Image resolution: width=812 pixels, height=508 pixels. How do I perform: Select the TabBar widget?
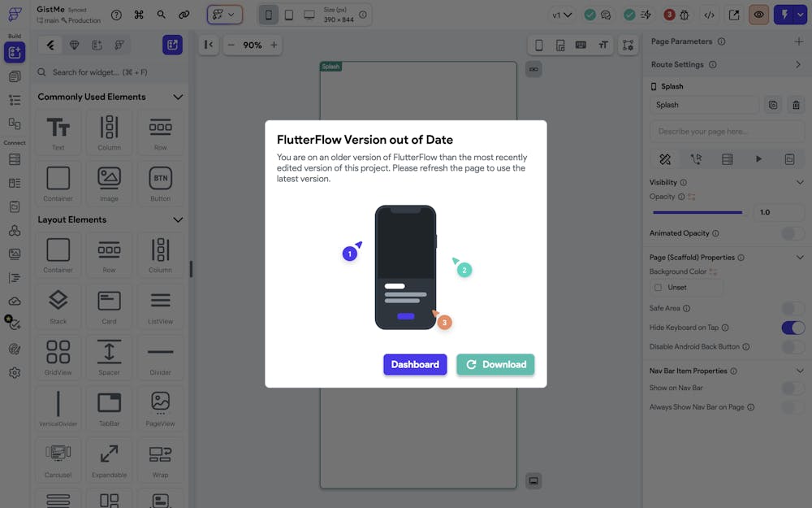pyautogui.click(x=109, y=409)
